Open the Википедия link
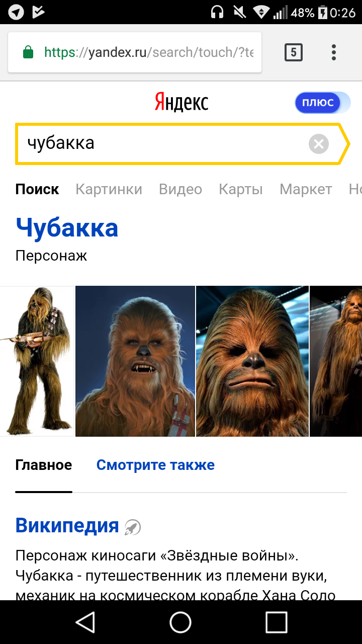 click(x=67, y=525)
